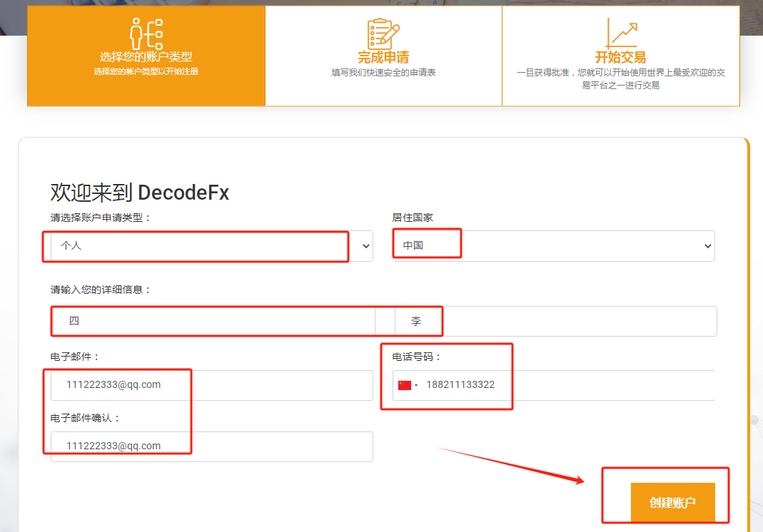Screen dimensions: 763x532
Task: Focus the last name field containing 李
Action: point(555,321)
